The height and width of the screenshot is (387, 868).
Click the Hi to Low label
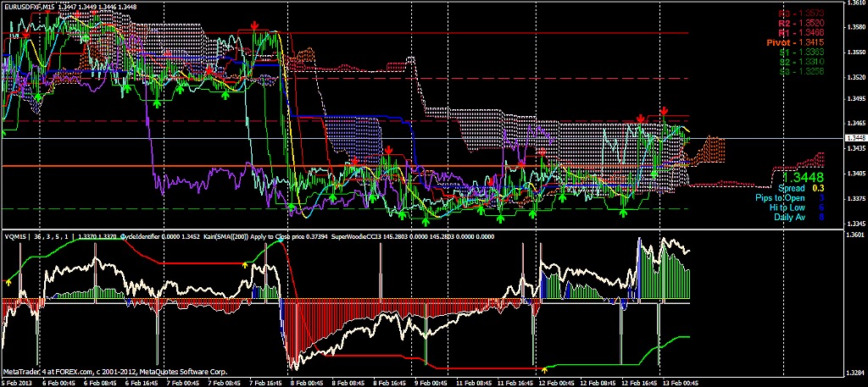(x=787, y=207)
